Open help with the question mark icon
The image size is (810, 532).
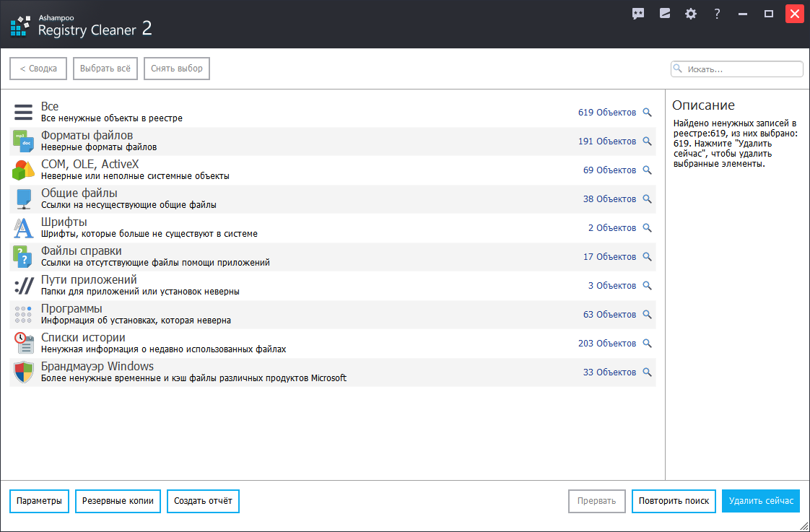coord(717,14)
